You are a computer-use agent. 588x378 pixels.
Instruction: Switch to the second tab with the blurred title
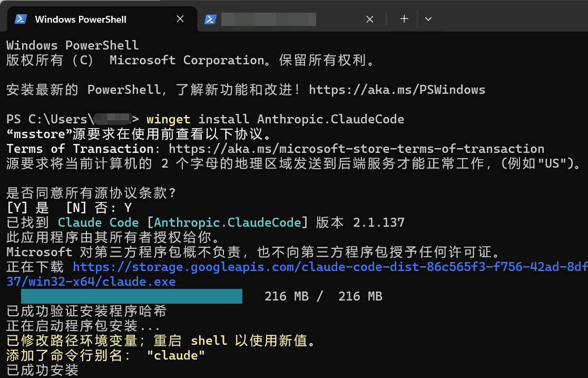(x=291, y=19)
